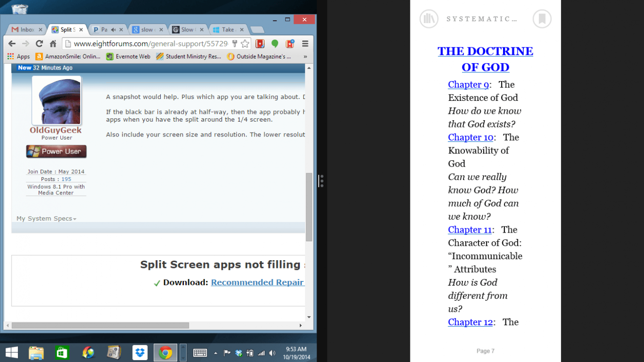The height and width of the screenshot is (362, 644).
Task: Open the on-screen touch keyboard
Action: (x=200, y=353)
